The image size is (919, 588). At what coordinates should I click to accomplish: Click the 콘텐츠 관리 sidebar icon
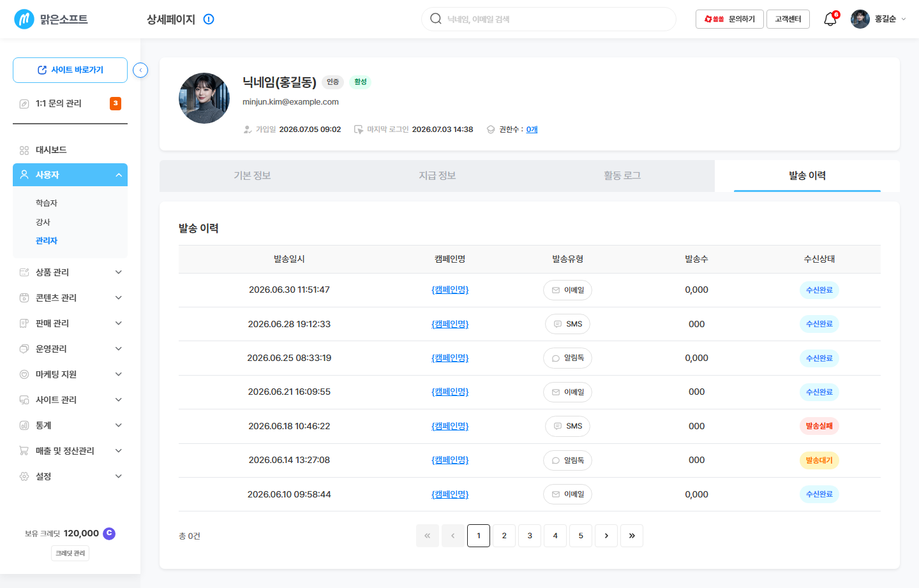coord(24,298)
